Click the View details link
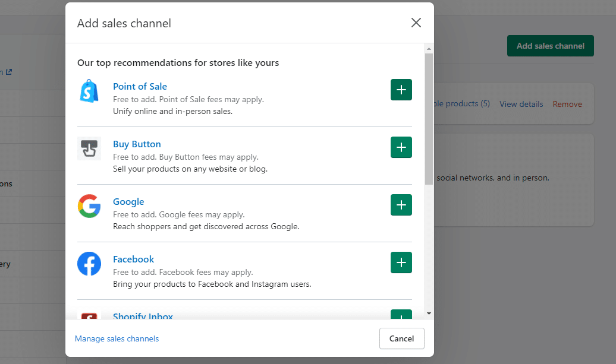This screenshot has height=364, width=616. (521, 104)
